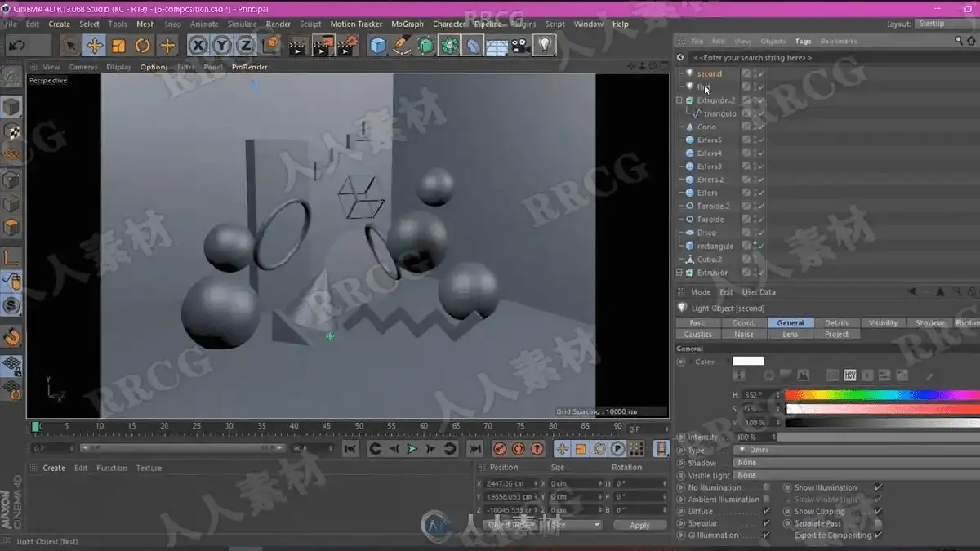This screenshot has height=551, width=980.
Task: Toggle the No Illumination checkbox
Action: (766, 487)
